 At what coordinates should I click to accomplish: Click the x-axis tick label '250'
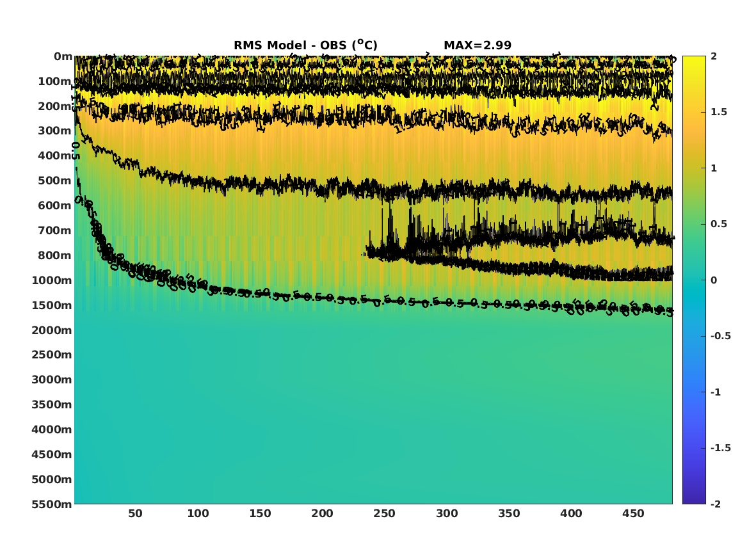tap(385, 513)
